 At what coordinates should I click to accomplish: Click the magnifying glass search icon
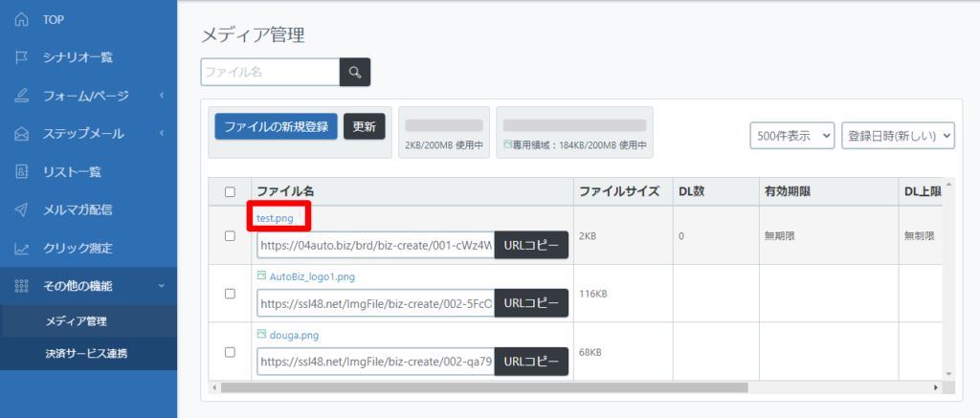click(x=355, y=72)
